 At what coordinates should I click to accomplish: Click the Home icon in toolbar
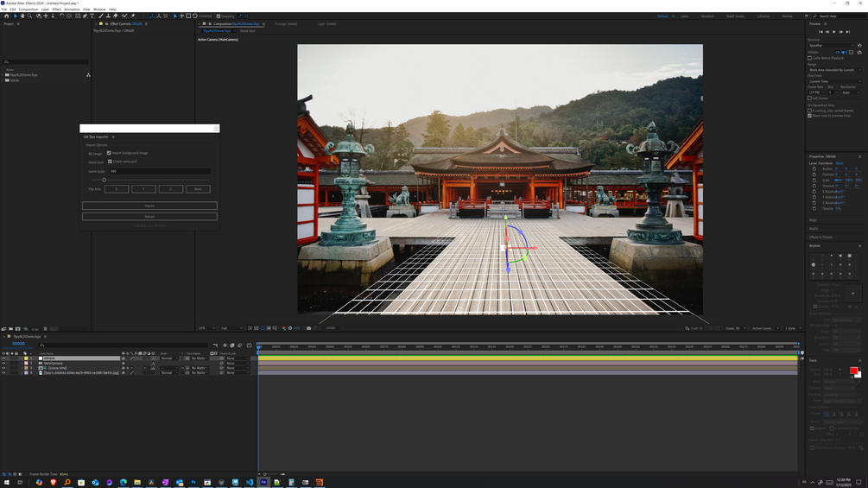7,16
